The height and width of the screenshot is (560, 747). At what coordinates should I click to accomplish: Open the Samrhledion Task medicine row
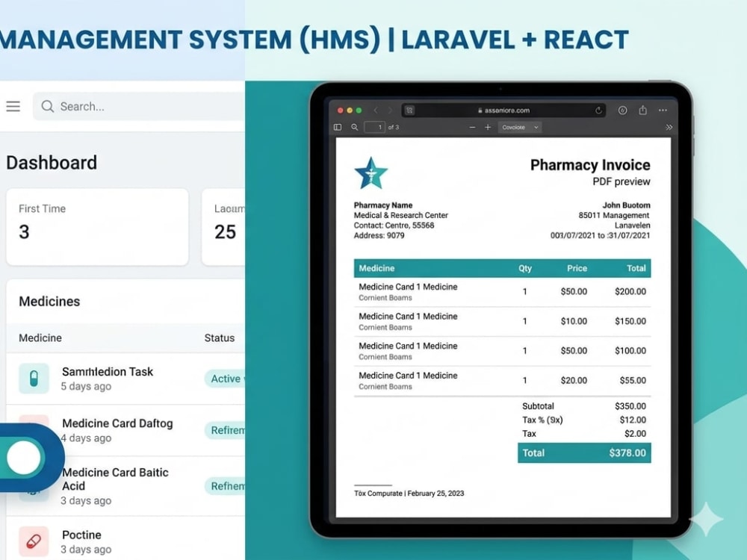(x=125, y=379)
